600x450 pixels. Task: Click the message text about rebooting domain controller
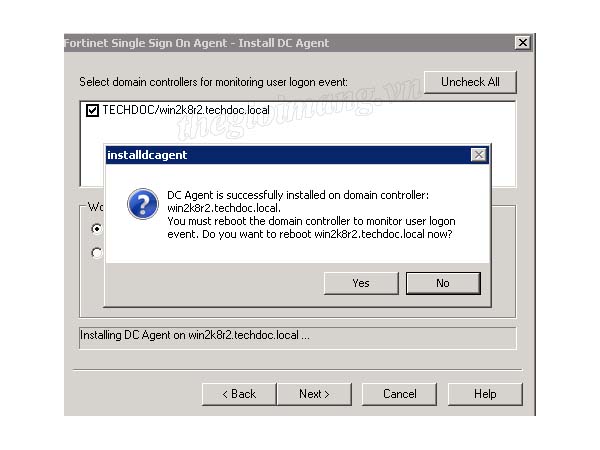point(311,228)
